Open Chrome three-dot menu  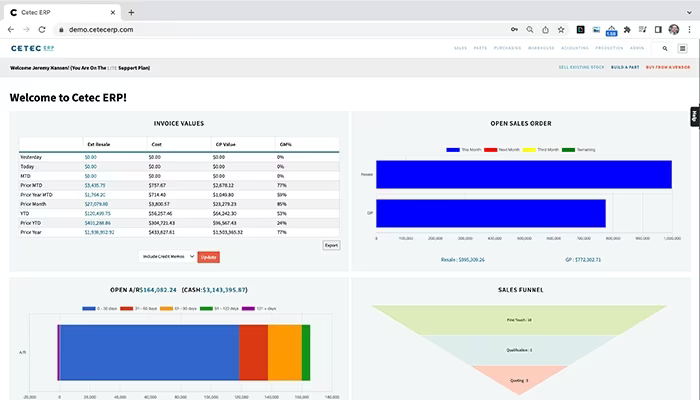(689, 29)
